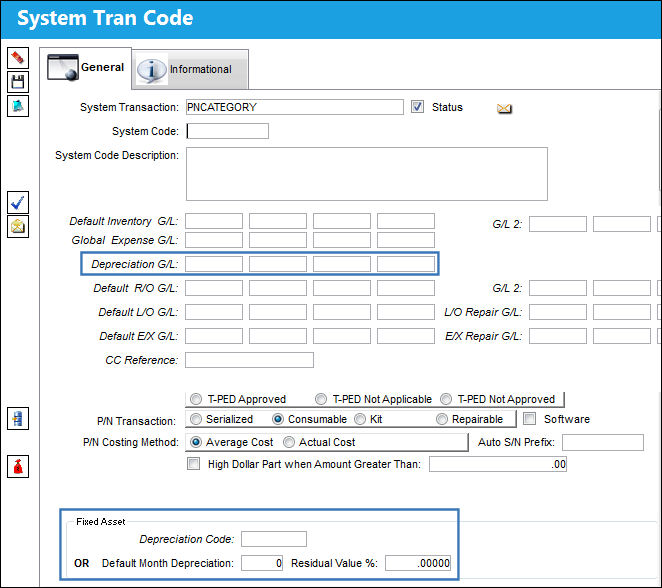The image size is (662, 588).
Task: Click the floppy disk save icon
Action: click(x=18, y=81)
